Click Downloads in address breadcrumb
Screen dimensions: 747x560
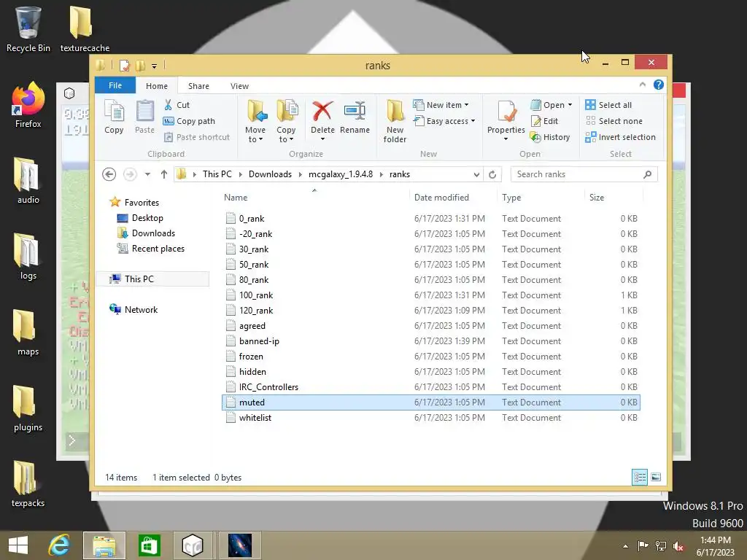click(x=270, y=174)
